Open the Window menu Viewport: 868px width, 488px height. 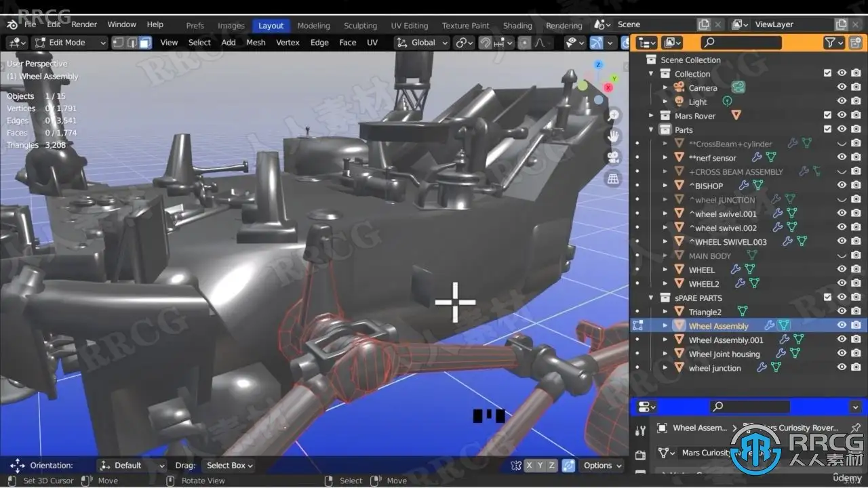click(122, 24)
